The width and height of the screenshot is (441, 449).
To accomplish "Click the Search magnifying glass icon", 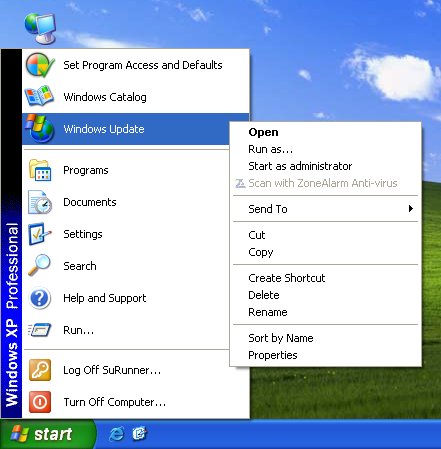I will coord(39,266).
